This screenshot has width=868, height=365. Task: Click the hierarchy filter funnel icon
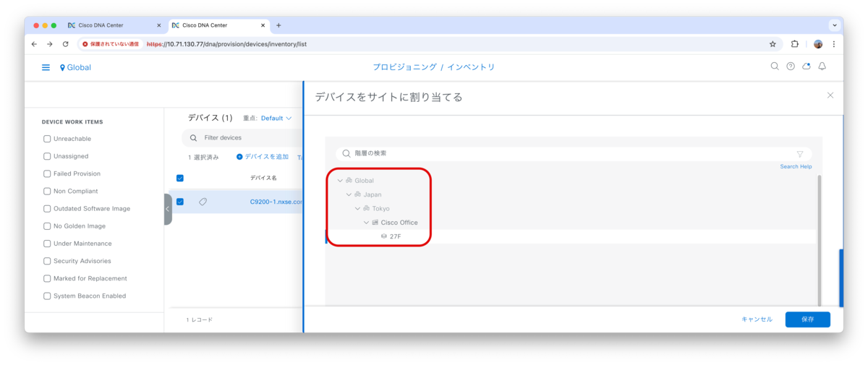pyautogui.click(x=800, y=154)
